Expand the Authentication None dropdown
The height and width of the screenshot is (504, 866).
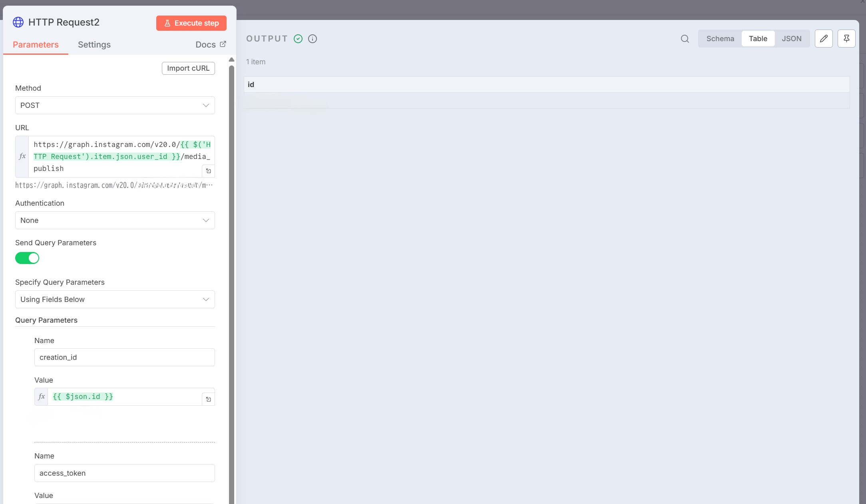tap(115, 220)
